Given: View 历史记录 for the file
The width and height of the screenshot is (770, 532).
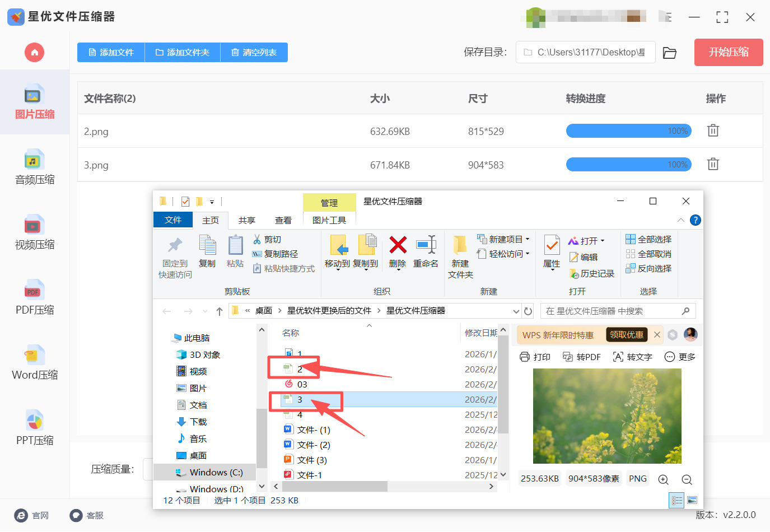Looking at the screenshot, I should (x=592, y=274).
